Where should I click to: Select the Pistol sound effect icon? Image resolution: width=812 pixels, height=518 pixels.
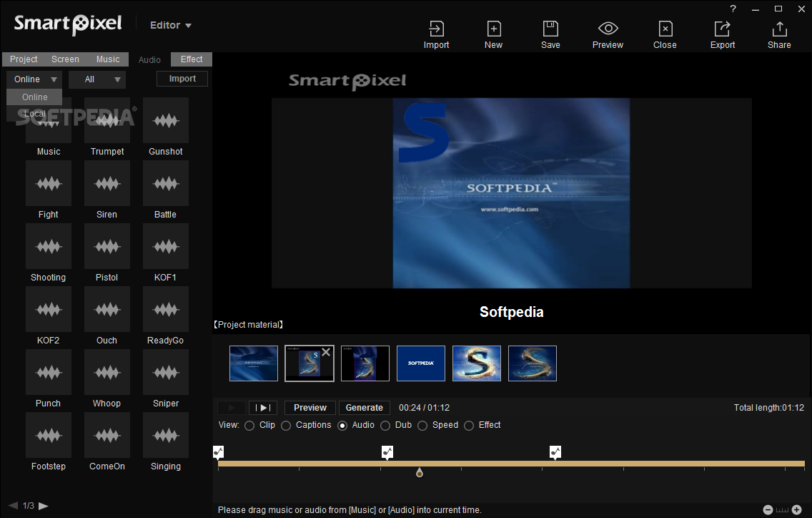click(x=107, y=246)
